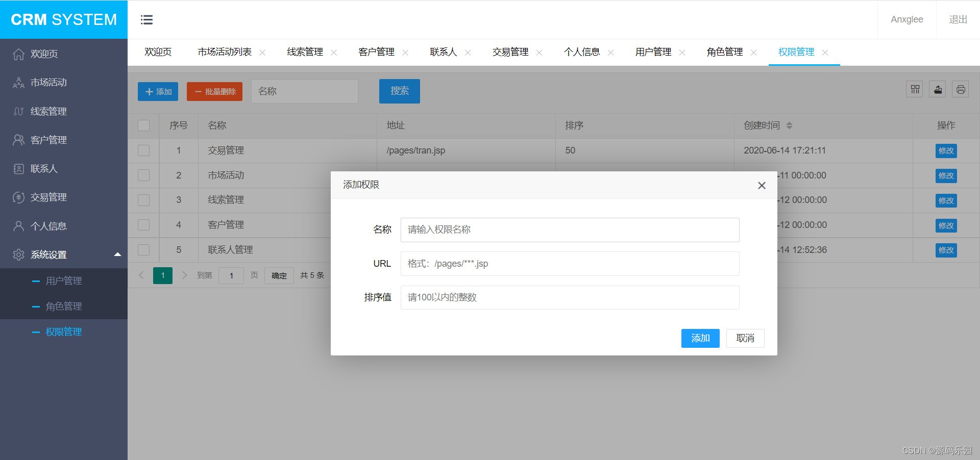
Task: Check the select-all checkbox in table header
Action: (143, 125)
